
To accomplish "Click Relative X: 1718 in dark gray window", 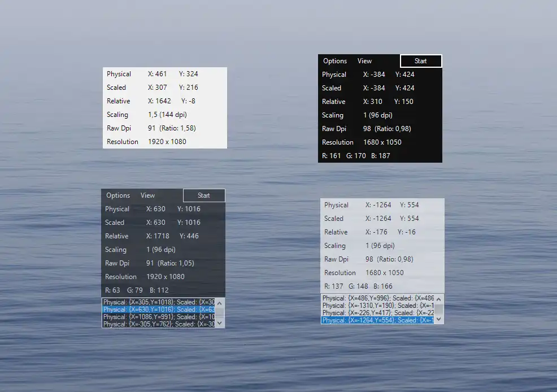I will [158, 236].
